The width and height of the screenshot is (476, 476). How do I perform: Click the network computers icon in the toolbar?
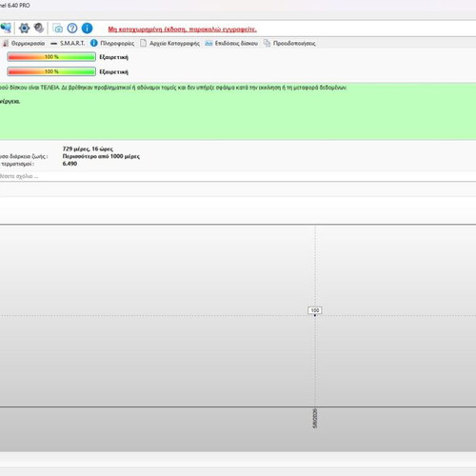click(x=6, y=29)
